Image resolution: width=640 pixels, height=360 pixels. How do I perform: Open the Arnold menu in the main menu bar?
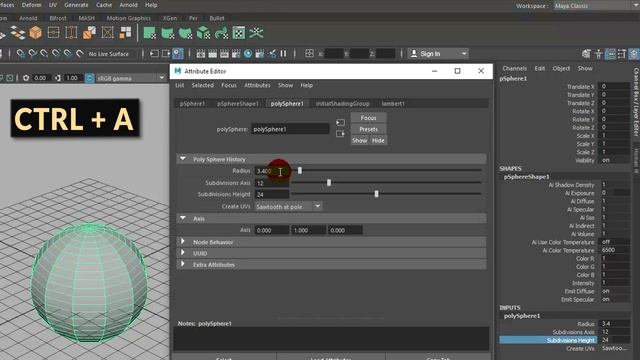coord(128,5)
